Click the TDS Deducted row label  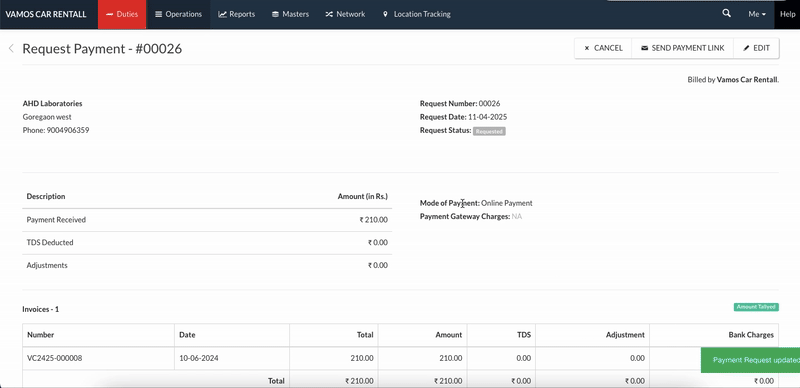pos(50,242)
